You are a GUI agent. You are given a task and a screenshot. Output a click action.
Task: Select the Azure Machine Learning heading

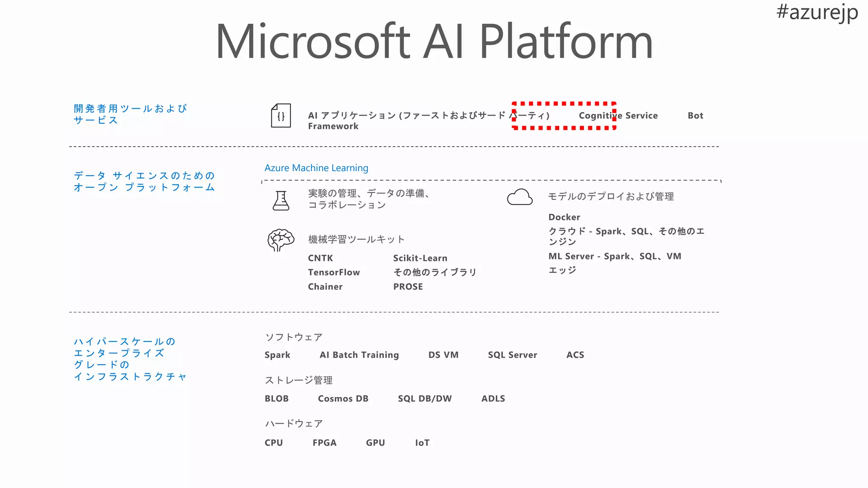(316, 168)
